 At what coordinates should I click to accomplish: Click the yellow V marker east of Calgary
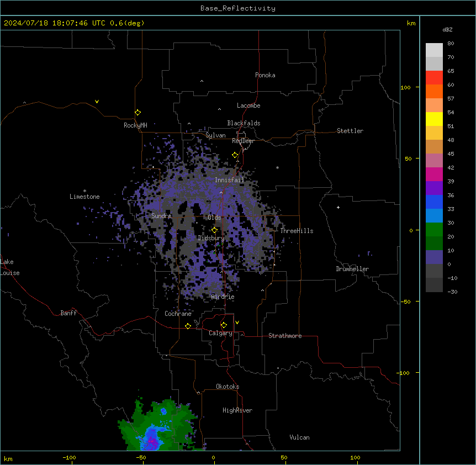(x=237, y=323)
